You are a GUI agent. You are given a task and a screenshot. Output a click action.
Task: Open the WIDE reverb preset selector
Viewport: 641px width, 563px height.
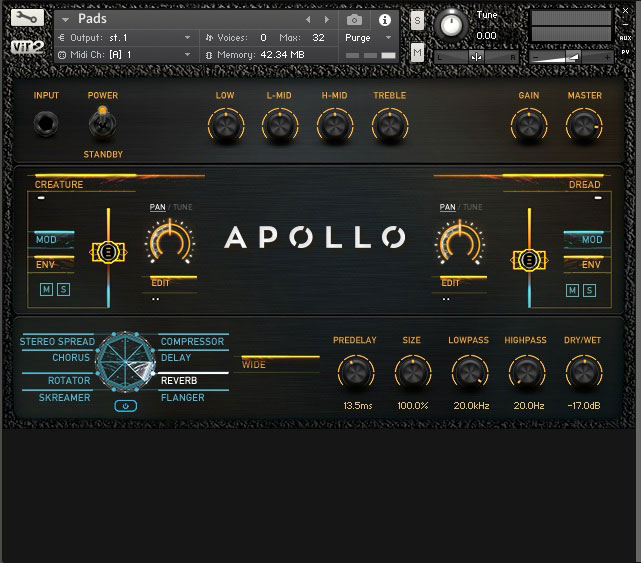[x=280, y=364]
